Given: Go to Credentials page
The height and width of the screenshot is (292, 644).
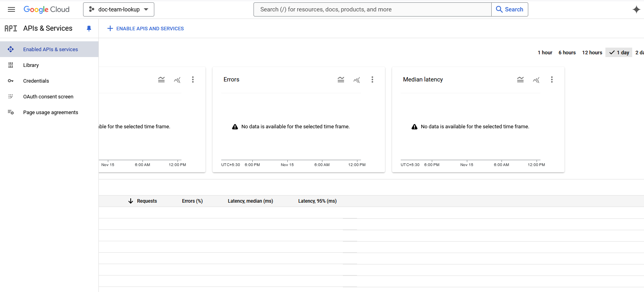Looking at the screenshot, I should pos(36,81).
